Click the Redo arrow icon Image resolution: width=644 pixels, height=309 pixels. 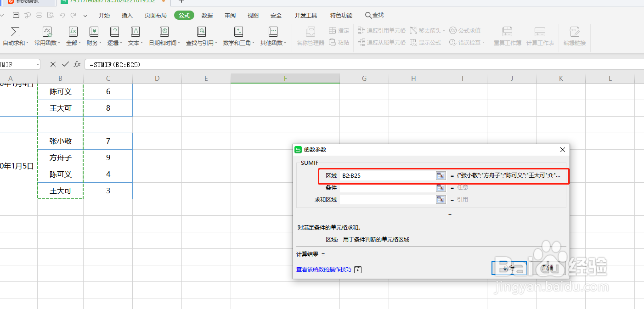coord(73,15)
